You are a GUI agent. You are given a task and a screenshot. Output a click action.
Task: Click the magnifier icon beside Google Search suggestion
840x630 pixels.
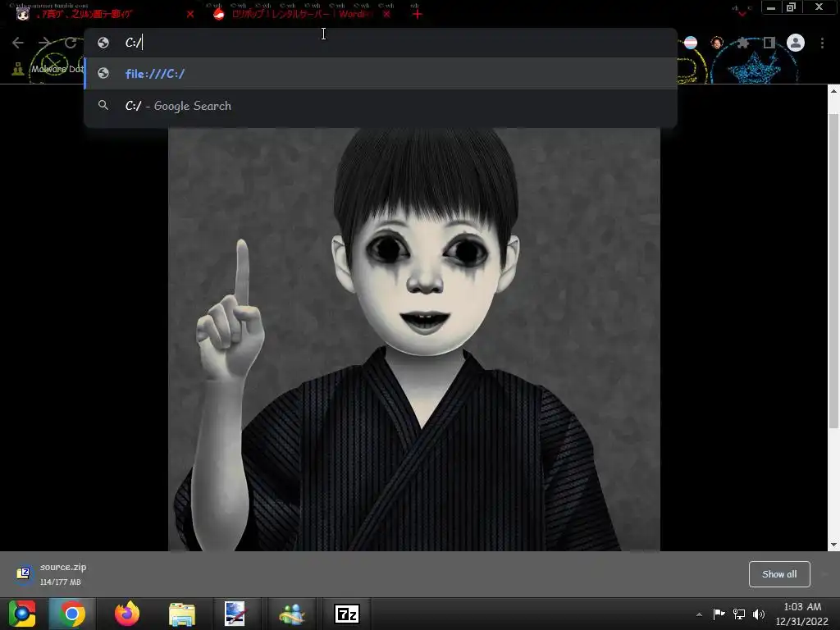(103, 105)
